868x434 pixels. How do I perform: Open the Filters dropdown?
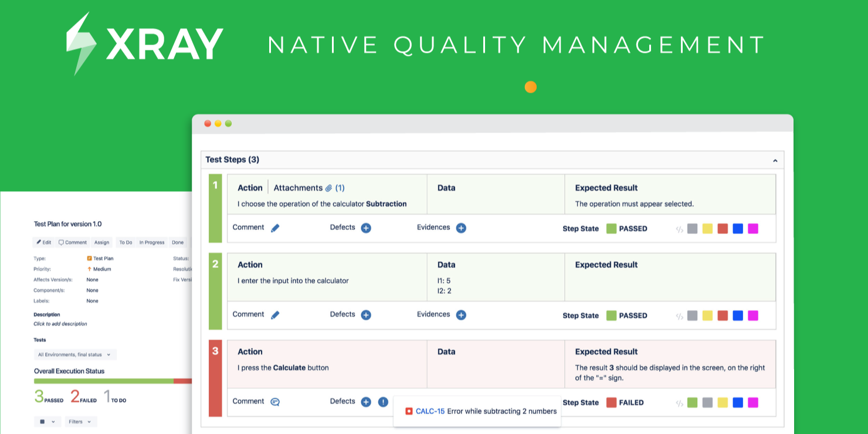point(80,422)
